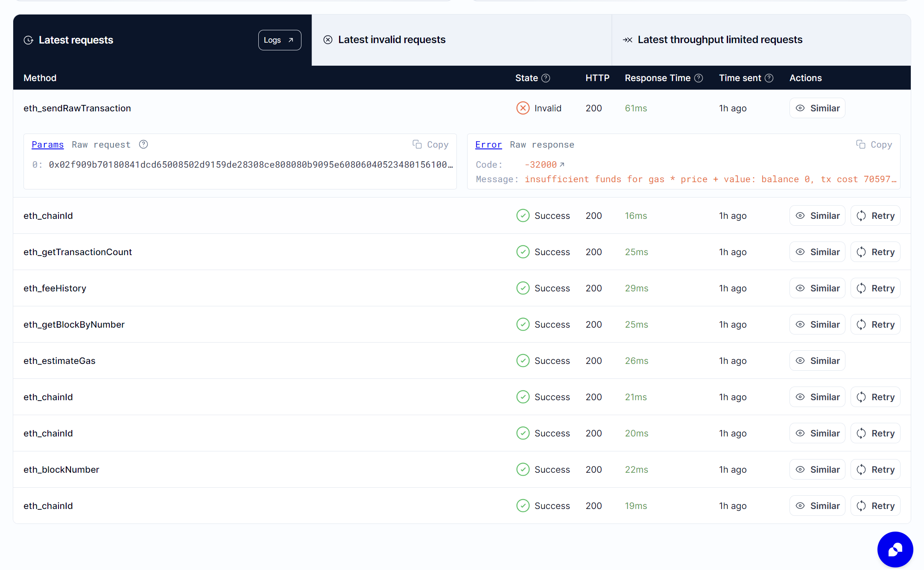Click the help icon beside Raw request
Screen dimensions: 924x570
(143, 144)
